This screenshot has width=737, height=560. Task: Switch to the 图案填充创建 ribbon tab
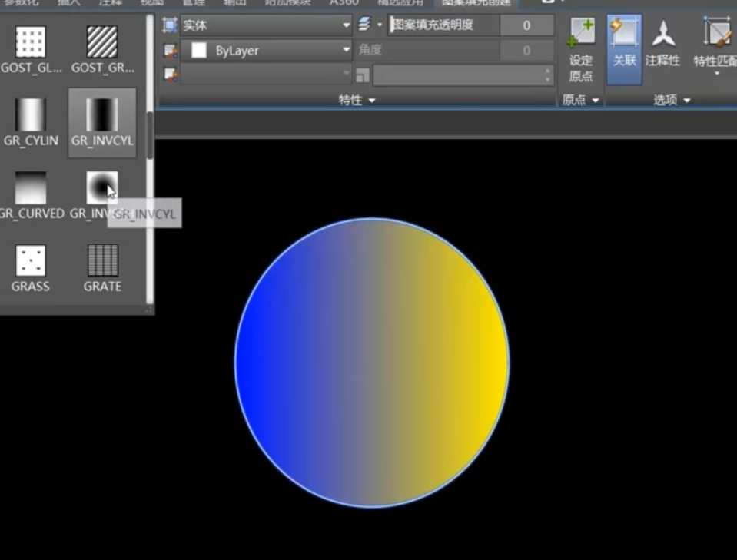coord(476,2)
